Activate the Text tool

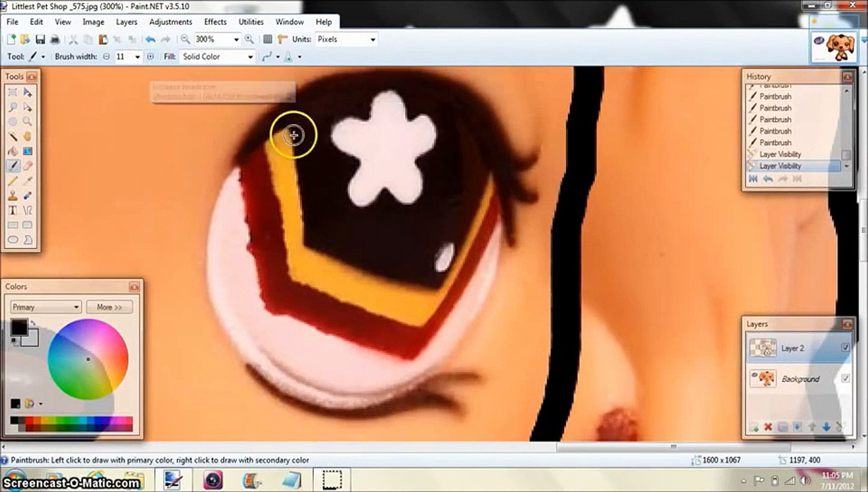pyautogui.click(x=13, y=210)
